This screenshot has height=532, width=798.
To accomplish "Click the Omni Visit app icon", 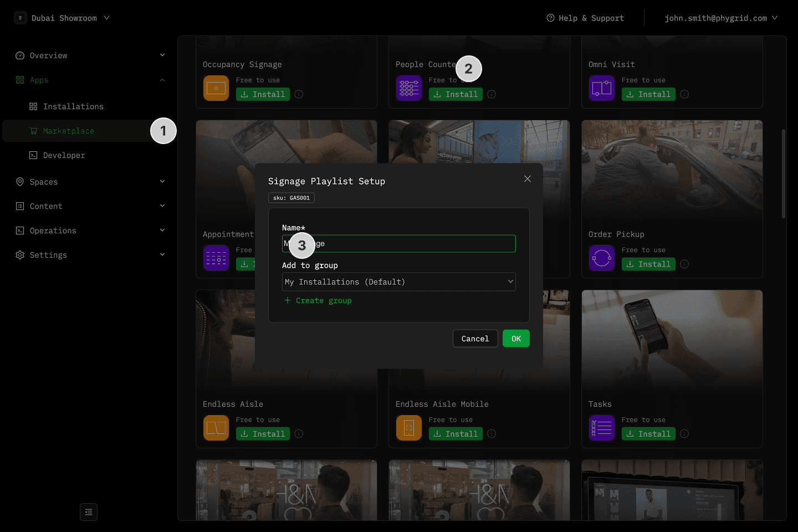I will (602, 88).
